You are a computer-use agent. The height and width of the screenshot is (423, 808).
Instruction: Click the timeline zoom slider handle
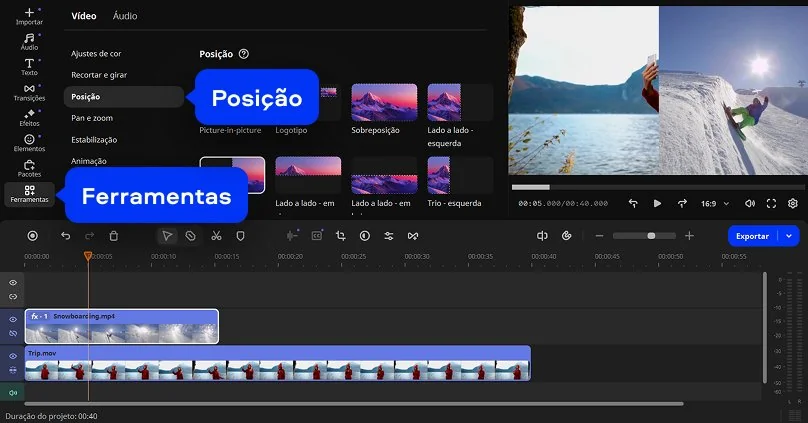[651, 236]
